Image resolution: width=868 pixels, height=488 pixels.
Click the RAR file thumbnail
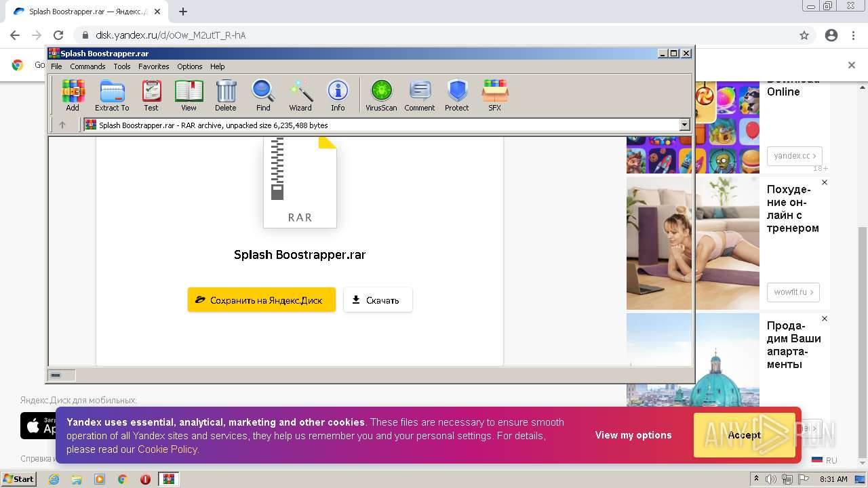pyautogui.click(x=300, y=182)
